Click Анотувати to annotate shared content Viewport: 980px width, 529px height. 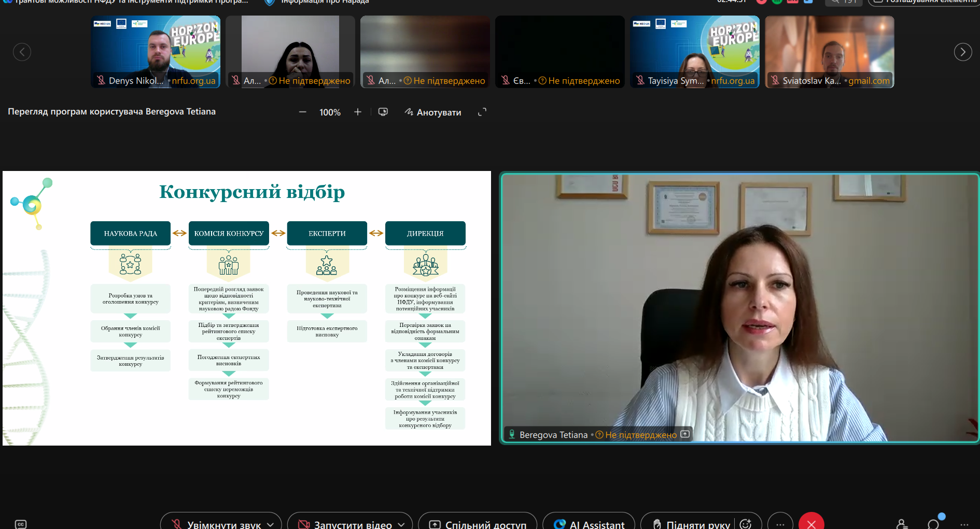pos(433,112)
